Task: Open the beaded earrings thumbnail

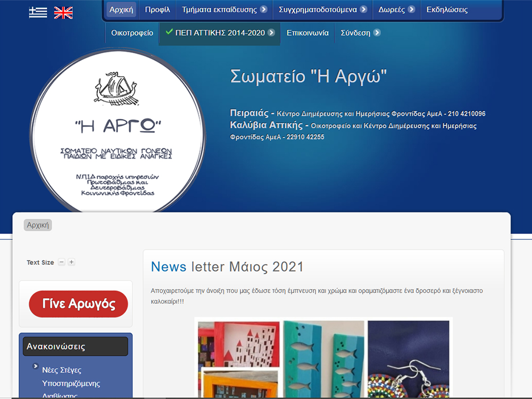Action: [x=409, y=360]
